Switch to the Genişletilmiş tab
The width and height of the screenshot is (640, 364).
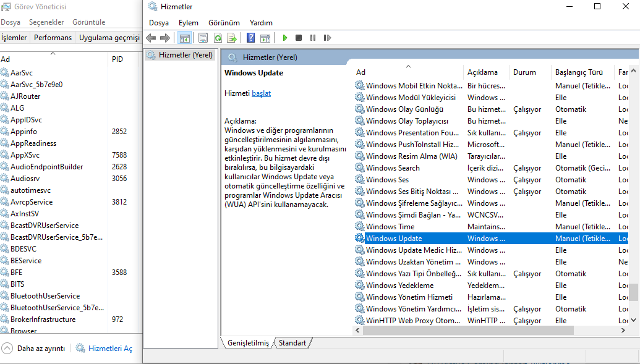pyautogui.click(x=248, y=343)
